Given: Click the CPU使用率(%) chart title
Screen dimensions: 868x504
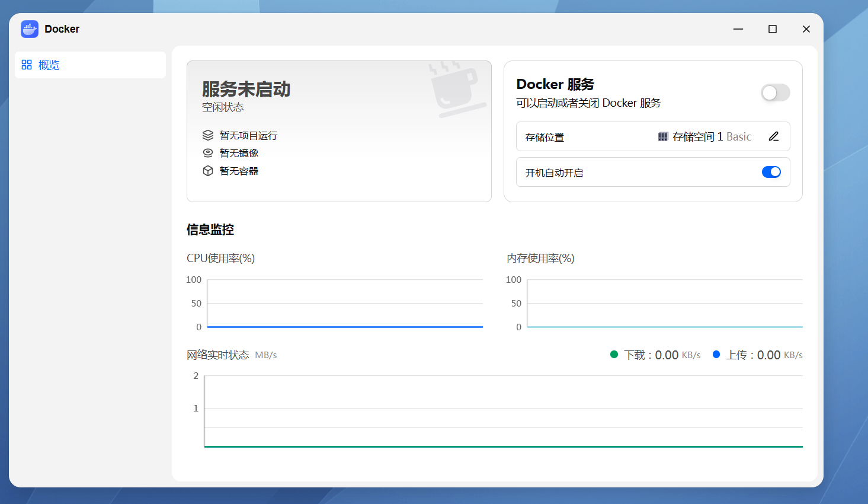Looking at the screenshot, I should coord(220,258).
